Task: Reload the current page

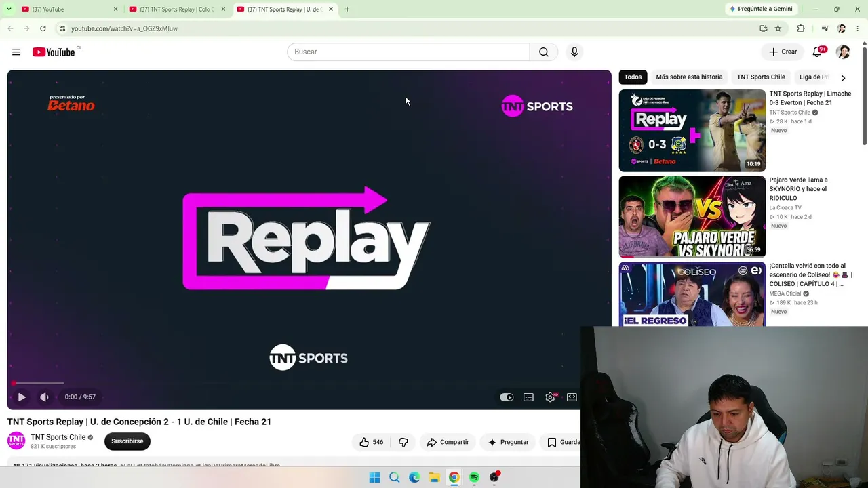Action: click(x=43, y=28)
